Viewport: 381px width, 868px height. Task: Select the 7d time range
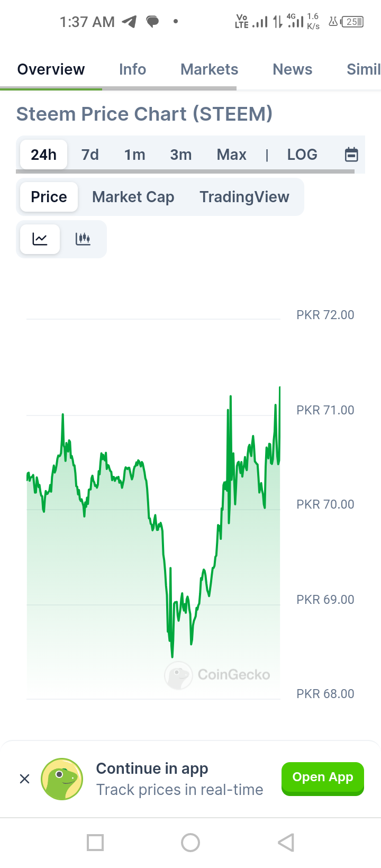pos(90,155)
